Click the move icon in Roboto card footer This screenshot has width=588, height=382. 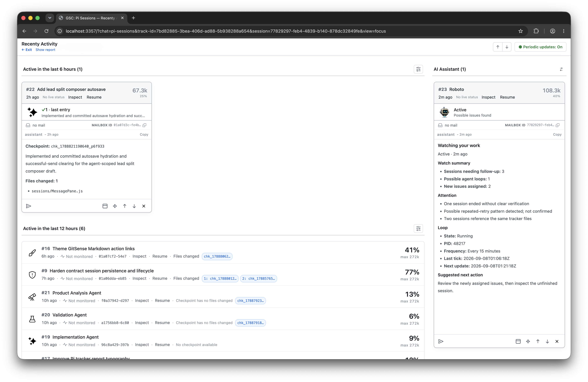(x=528, y=341)
